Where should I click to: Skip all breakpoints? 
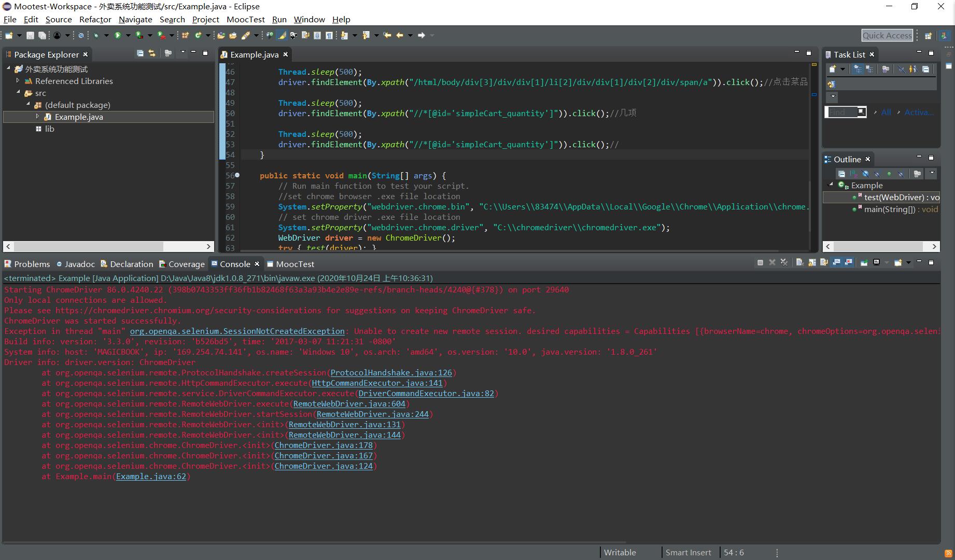pyautogui.click(x=81, y=35)
